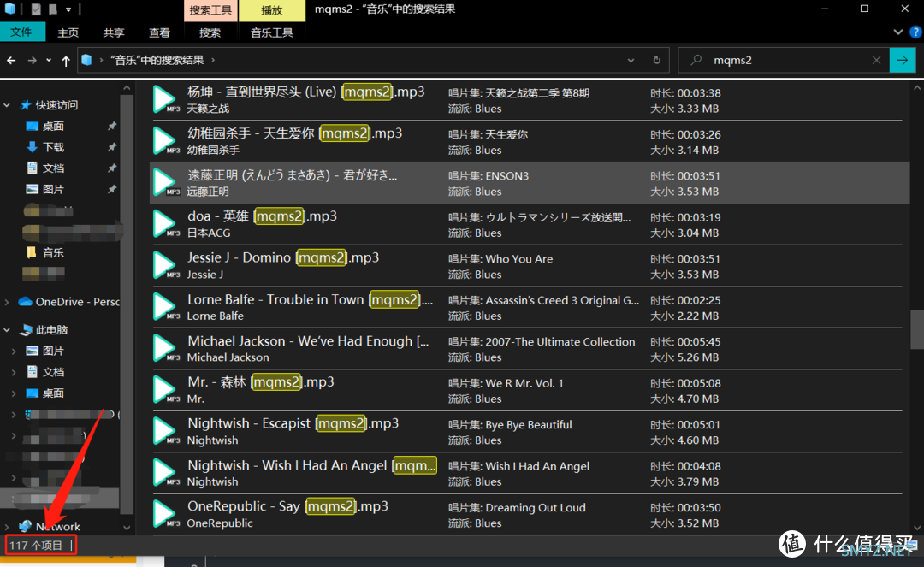The height and width of the screenshot is (567, 924).
Task: Switch to the 音乐工具 ribbon tab
Action: [272, 33]
